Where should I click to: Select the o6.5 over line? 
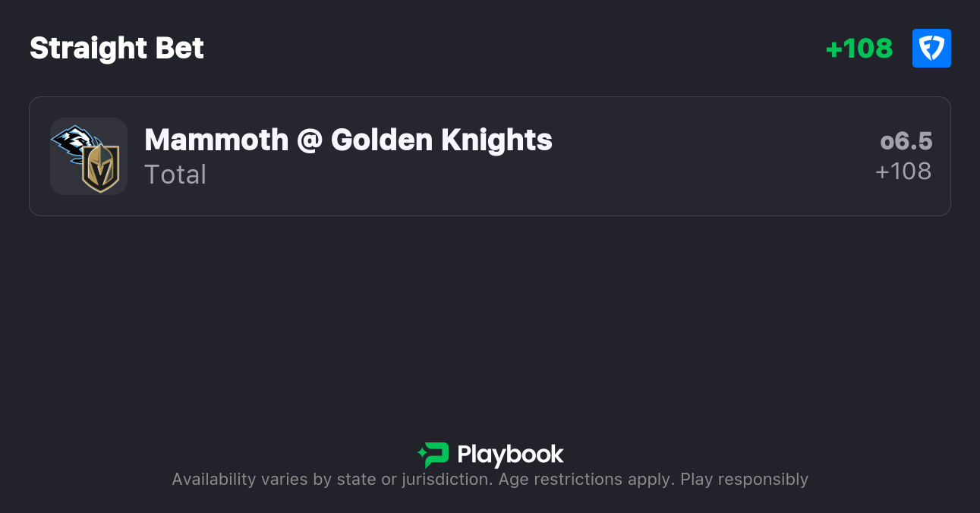[906, 141]
